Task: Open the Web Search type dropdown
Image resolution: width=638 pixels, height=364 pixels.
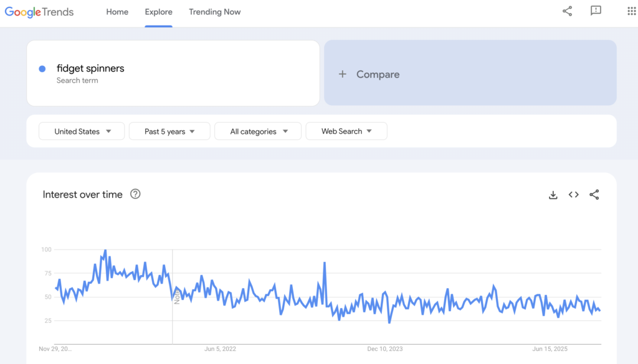Action: [x=346, y=131]
